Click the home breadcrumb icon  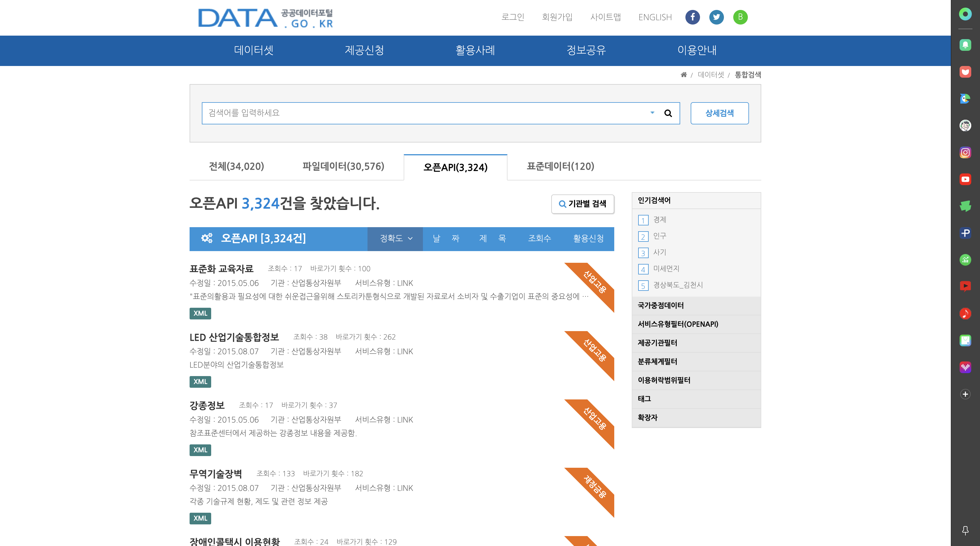point(684,75)
